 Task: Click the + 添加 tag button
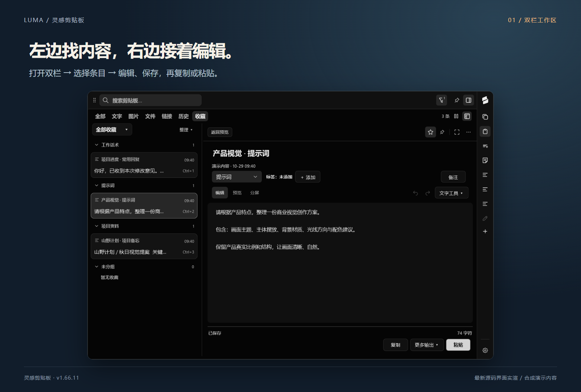pos(308,177)
